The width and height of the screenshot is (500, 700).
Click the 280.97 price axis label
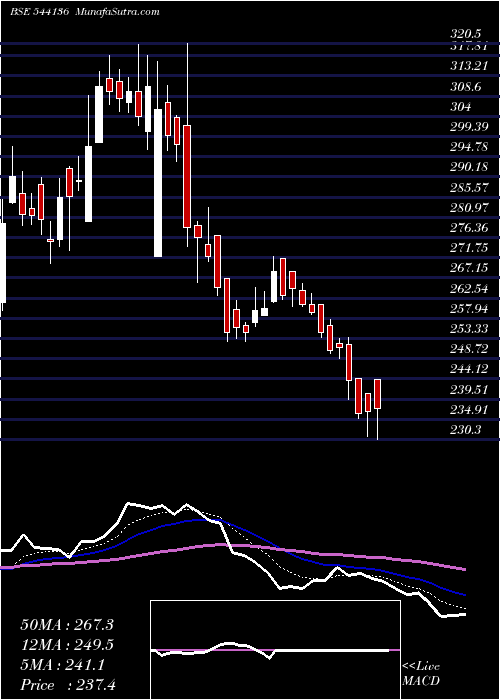click(x=469, y=208)
